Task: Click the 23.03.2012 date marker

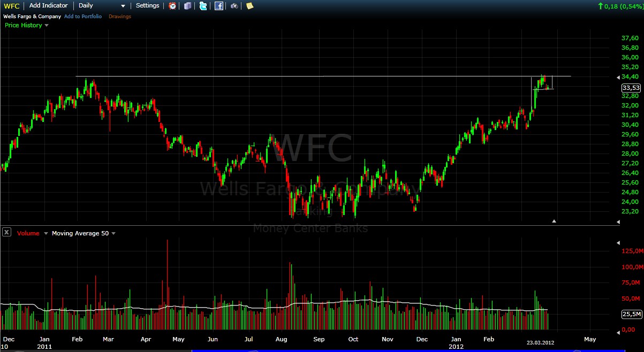Action: point(540,343)
